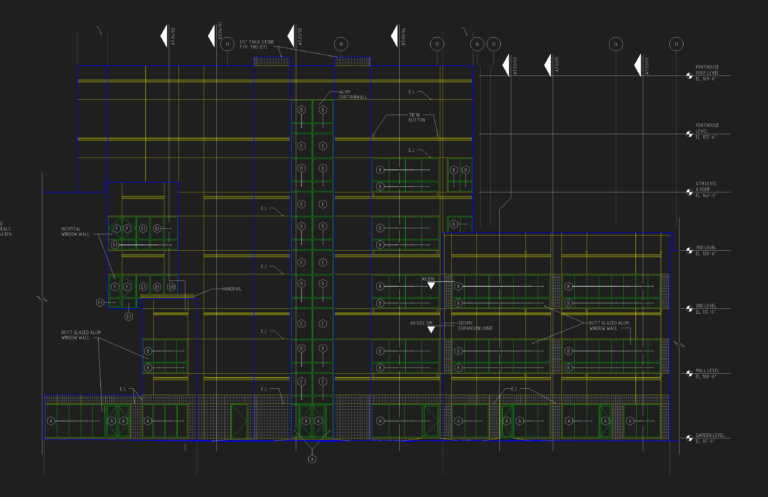Screen dimensions: 768x497
Task: Select the 3rd Level elevation marker symbol
Action: point(689,250)
